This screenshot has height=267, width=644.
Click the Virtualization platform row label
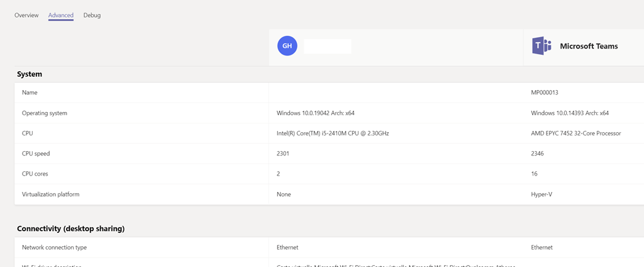pyautogui.click(x=51, y=195)
